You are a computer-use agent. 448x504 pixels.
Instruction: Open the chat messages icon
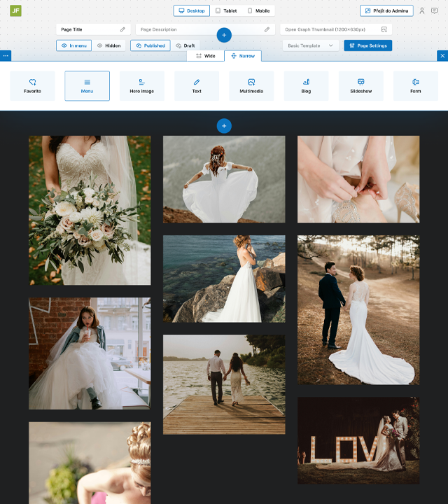point(434,11)
